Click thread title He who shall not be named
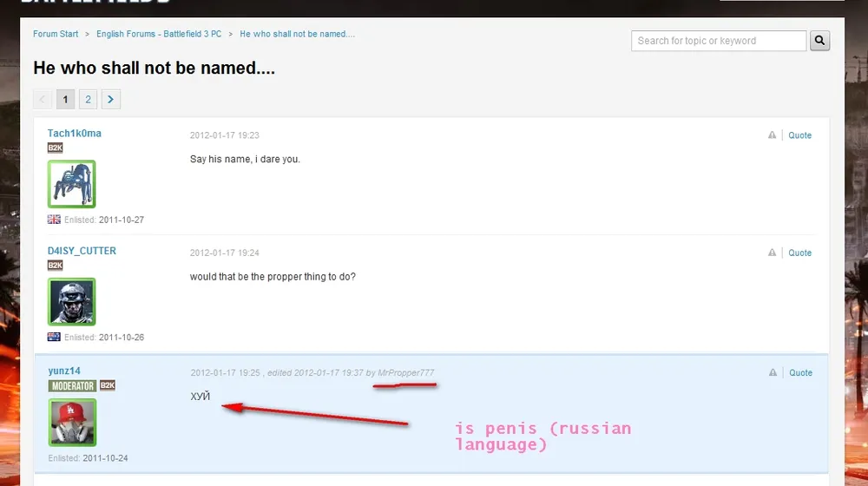 (x=154, y=68)
